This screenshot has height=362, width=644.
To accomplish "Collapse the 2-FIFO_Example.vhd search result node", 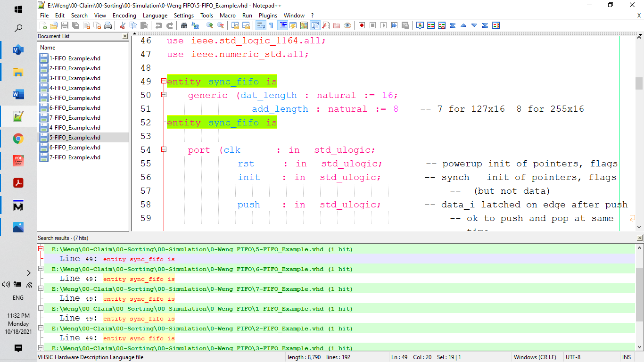I will [x=41, y=329].
